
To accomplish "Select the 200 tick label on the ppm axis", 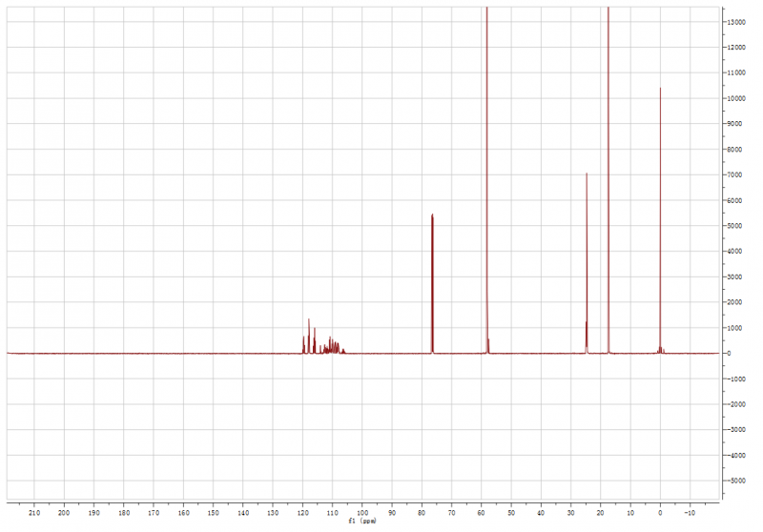I will click(x=64, y=513).
